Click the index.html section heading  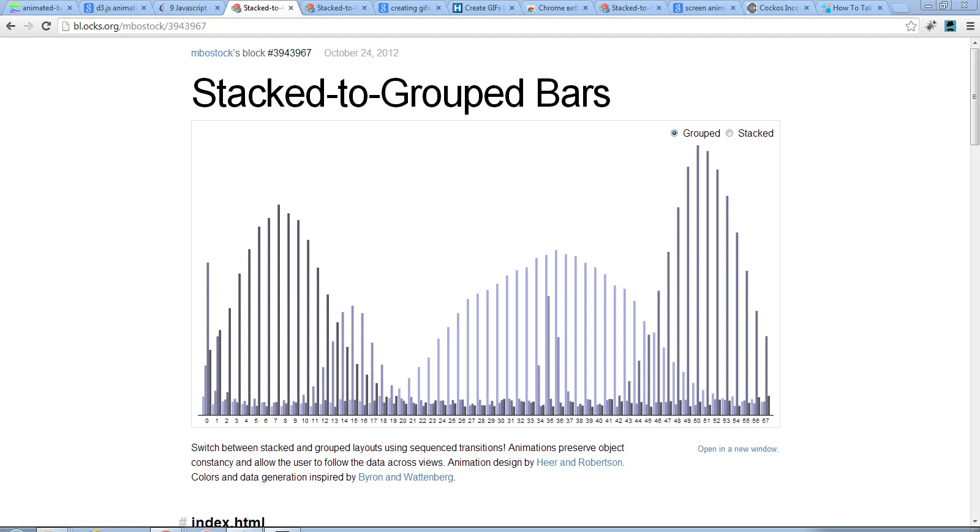(228, 521)
